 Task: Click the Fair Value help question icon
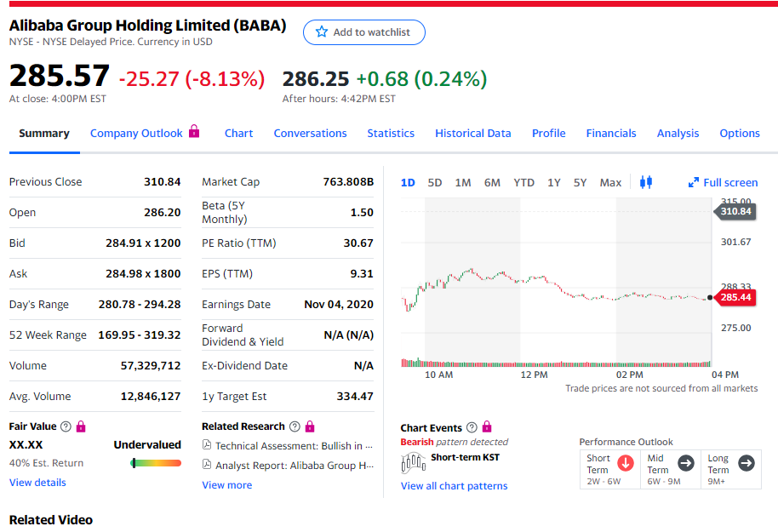(x=66, y=426)
